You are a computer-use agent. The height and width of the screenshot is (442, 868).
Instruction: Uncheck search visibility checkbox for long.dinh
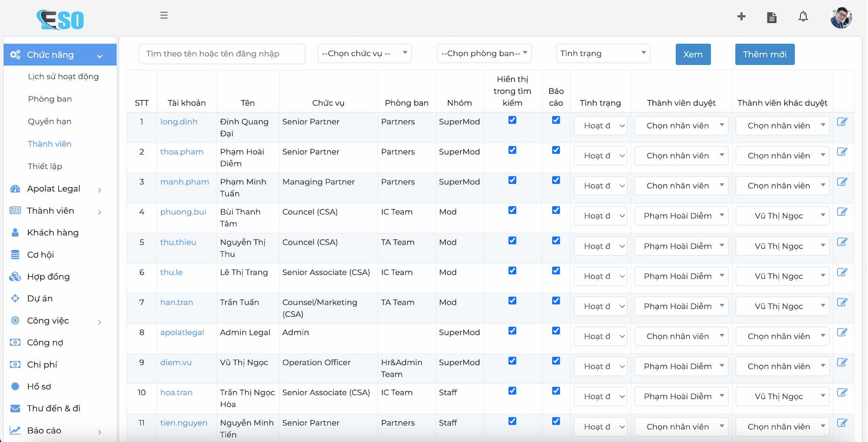tap(512, 120)
